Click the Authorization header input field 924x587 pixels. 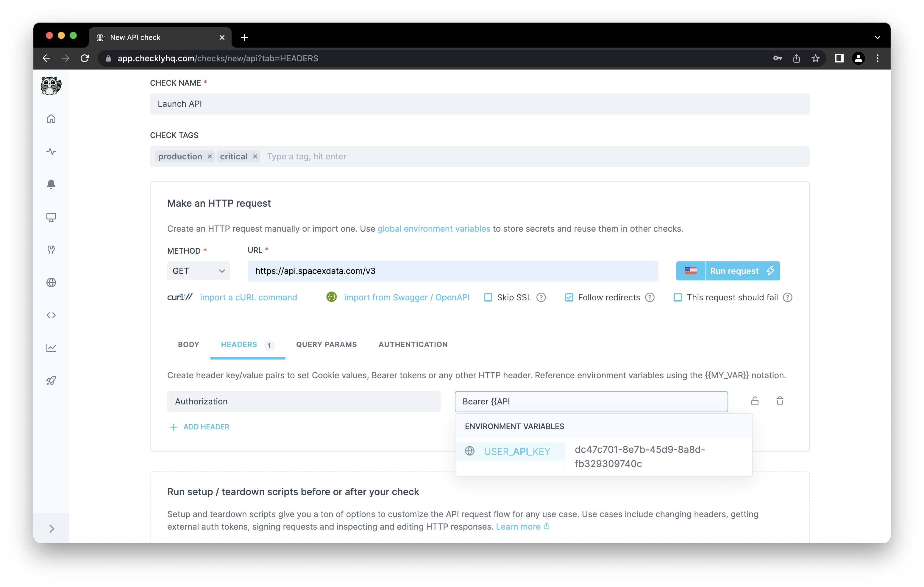pos(305,401)
